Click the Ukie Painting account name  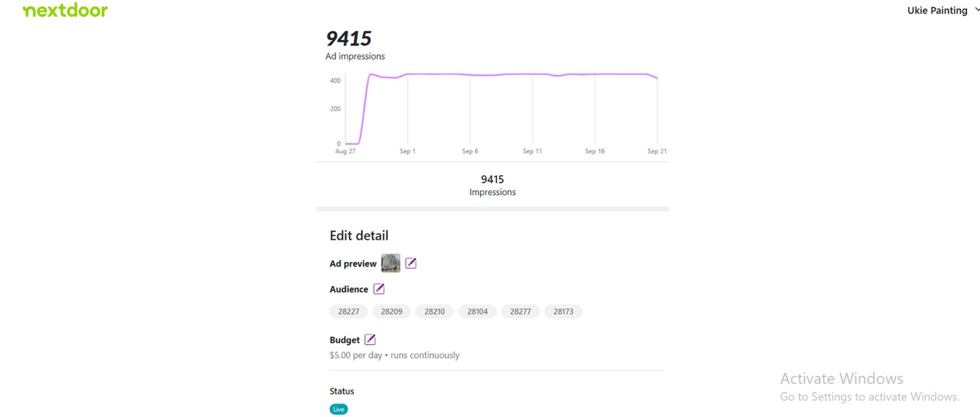tap(937, 10)
